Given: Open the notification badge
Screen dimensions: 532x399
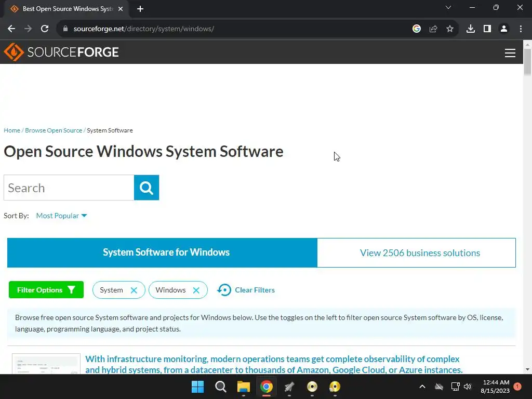Looking at the screenshot, I should point(517,387).
